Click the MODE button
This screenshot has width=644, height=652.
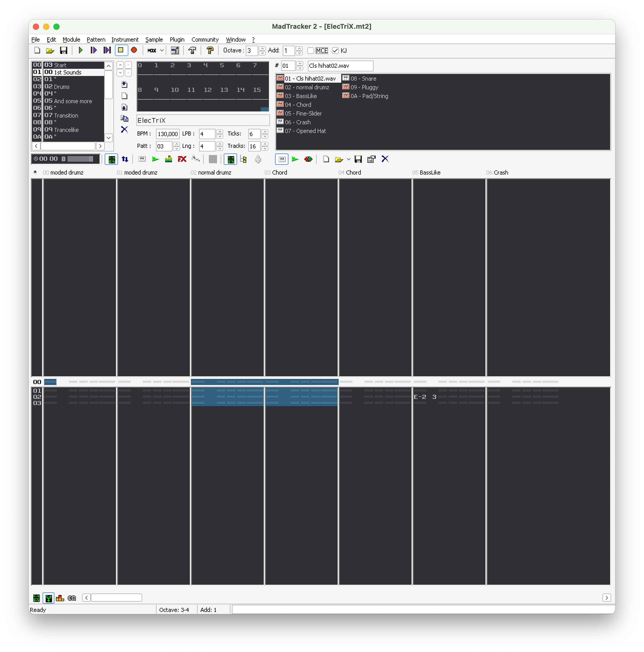coord(152,51)
